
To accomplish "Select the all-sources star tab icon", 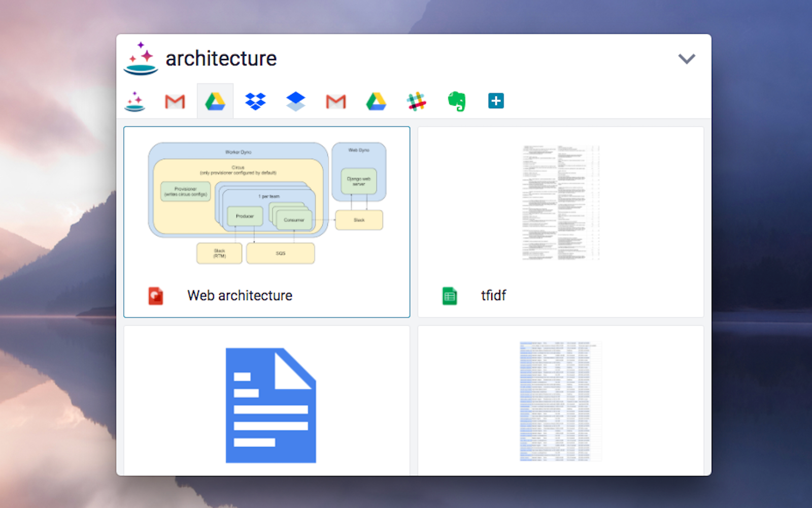I will tap(135, 101).
